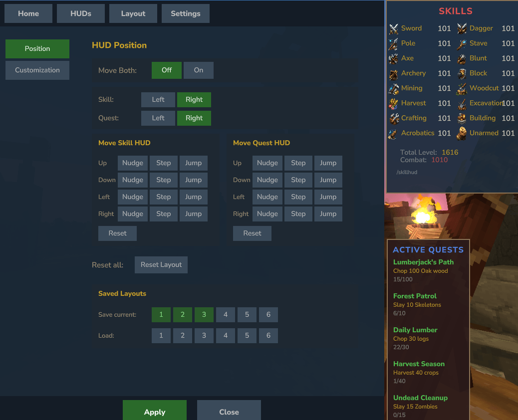Click the Mining skill icon
518x420 pixels.
click(393, 88)
